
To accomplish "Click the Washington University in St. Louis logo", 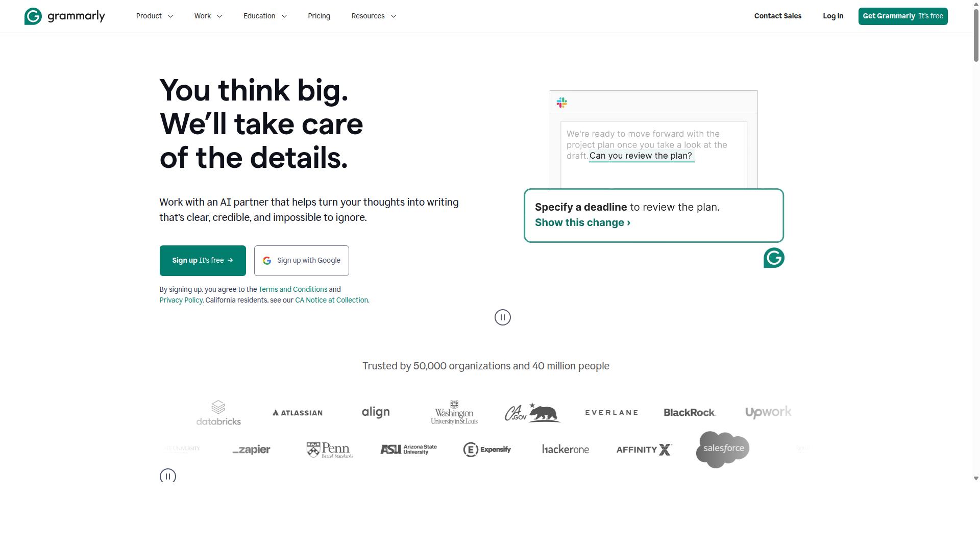I will [454, 413].
